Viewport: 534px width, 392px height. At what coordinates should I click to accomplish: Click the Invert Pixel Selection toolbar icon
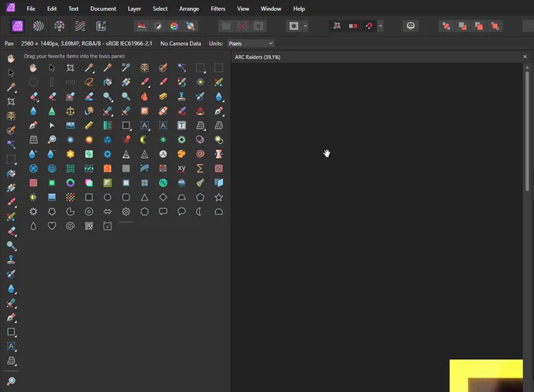(258, 26)
